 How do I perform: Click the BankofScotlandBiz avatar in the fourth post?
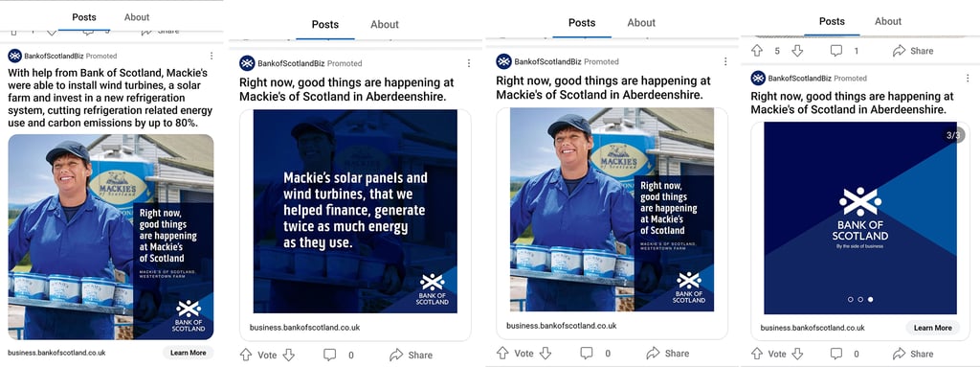point(758,79)
